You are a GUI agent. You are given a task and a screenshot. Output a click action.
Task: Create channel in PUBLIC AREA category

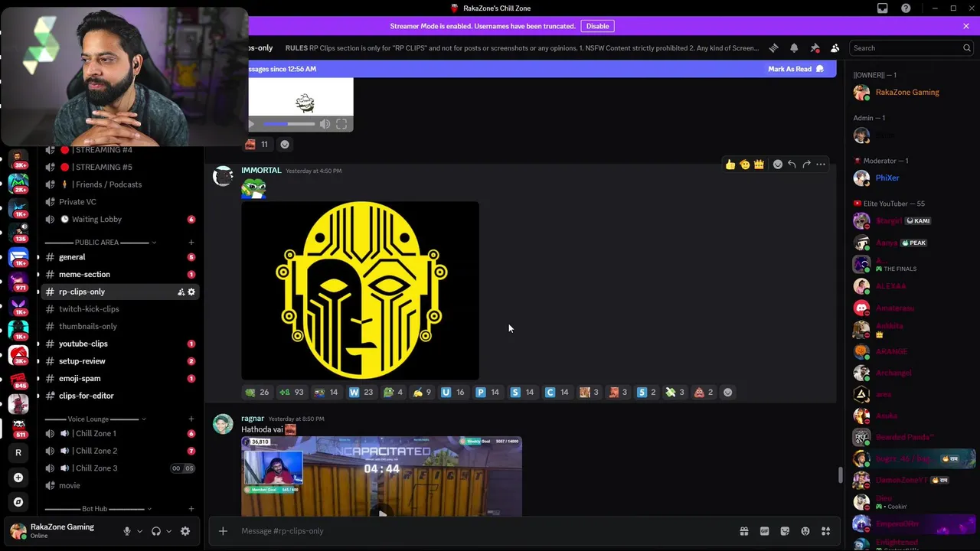191,243
